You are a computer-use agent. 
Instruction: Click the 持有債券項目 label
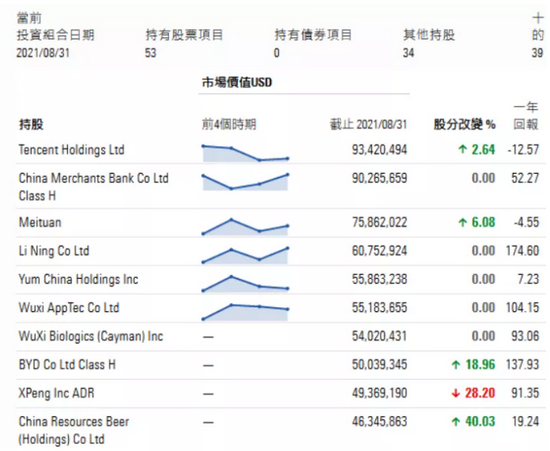[313, 35]
